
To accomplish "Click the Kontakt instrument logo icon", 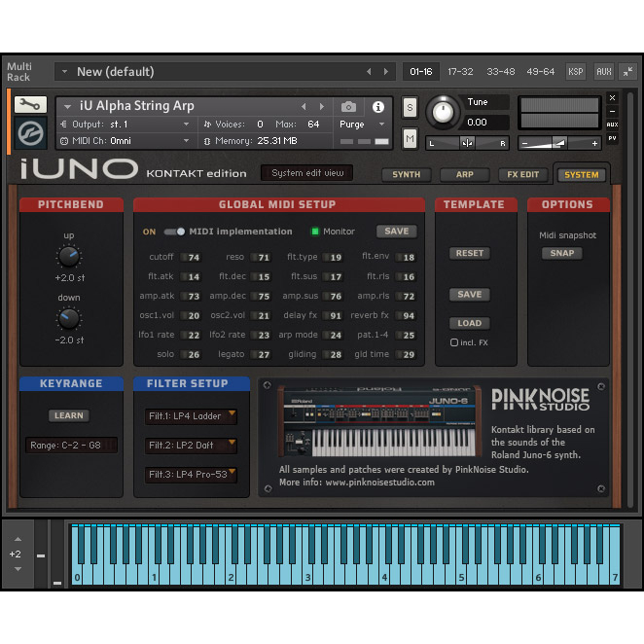I will coord(31,133).
